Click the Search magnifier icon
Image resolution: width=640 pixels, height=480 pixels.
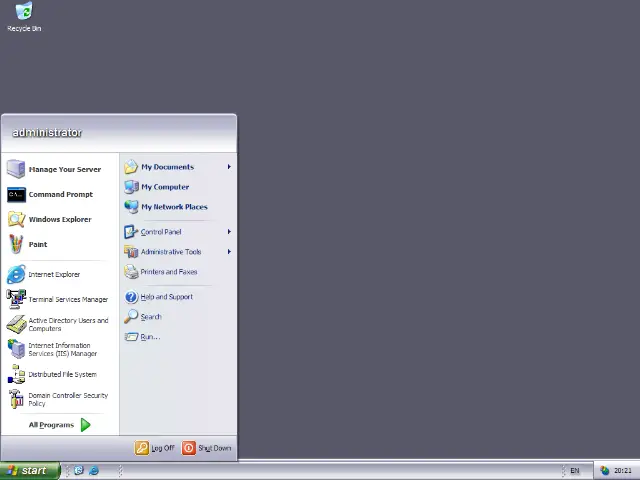point(131,316)
